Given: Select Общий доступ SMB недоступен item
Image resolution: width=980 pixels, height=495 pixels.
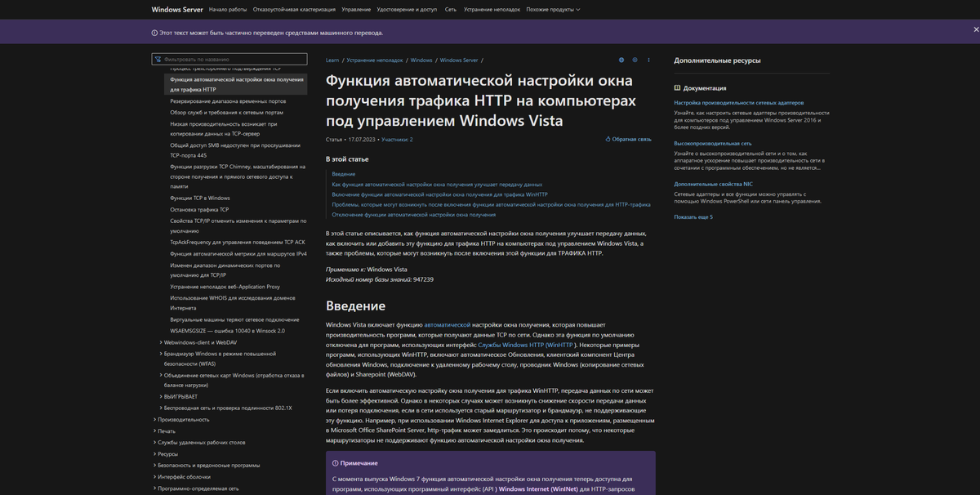Looking at the screenshot, I should click(234, 150).
